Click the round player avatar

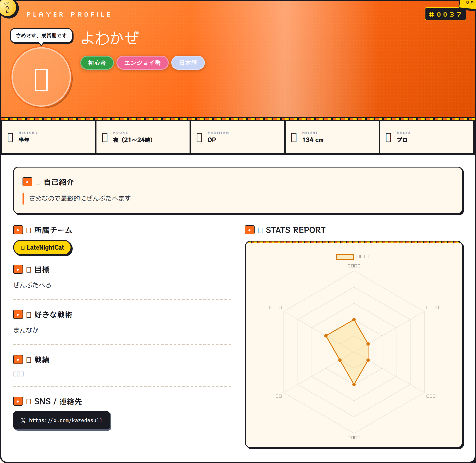pos(41,77)
